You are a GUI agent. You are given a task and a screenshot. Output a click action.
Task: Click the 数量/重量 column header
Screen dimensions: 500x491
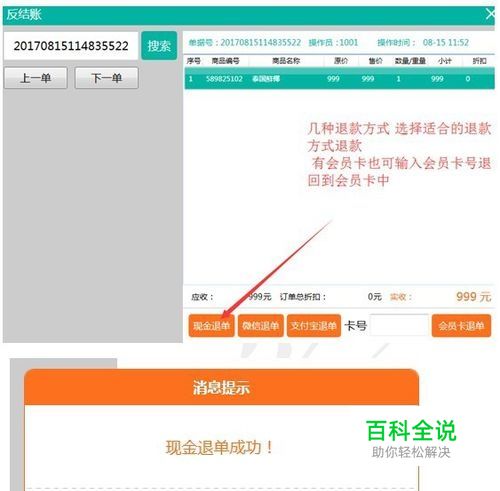coord(410,61)
